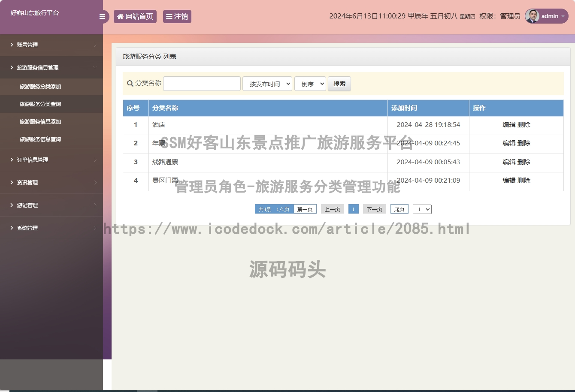
Task: Open the page number select dropdown
Action: point(422,209)
